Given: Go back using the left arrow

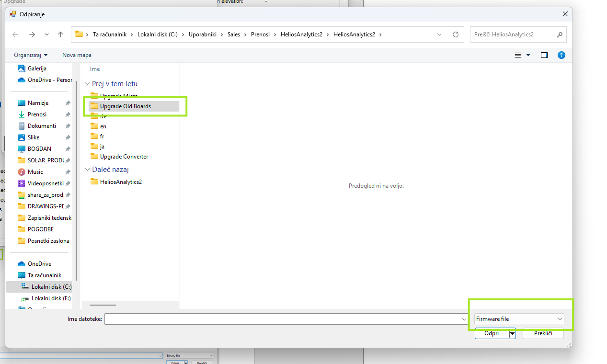Looking at the screenshot, I should tap(15, 34).
